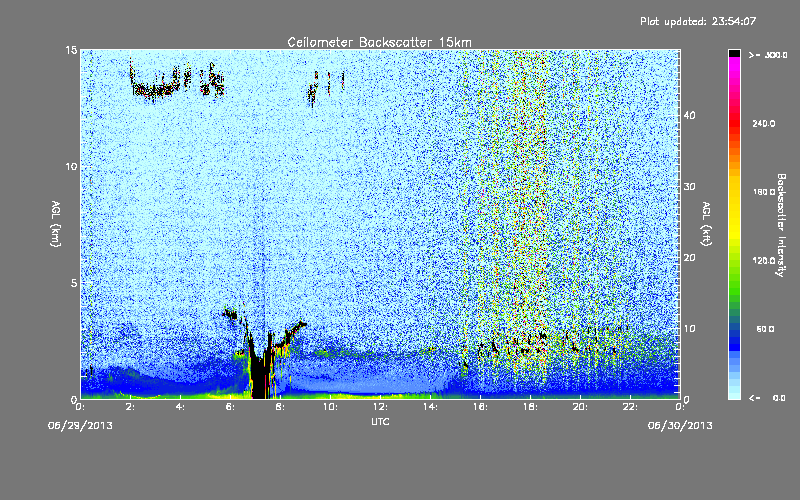Image resolution: width=800 pixels, height=500 pixels.
Task: Click the right 'AGL (kft)' axis label
Action: [706, 223]
